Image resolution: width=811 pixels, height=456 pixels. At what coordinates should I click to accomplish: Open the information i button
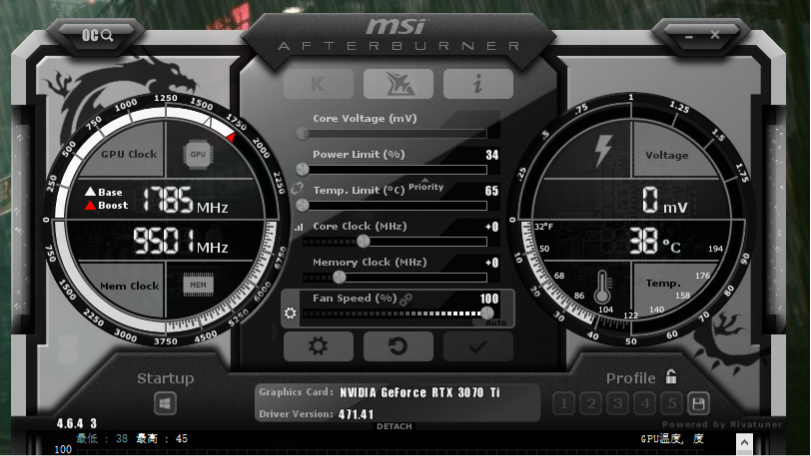478,84
